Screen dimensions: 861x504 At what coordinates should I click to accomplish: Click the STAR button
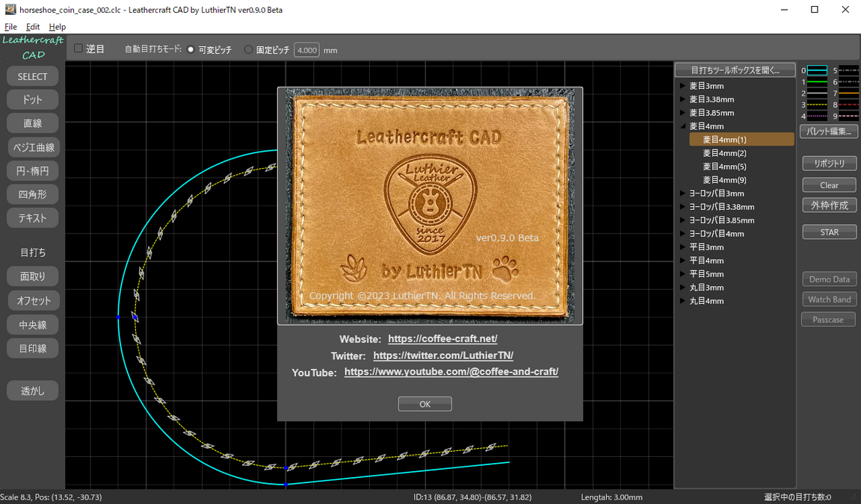point(829,232)
